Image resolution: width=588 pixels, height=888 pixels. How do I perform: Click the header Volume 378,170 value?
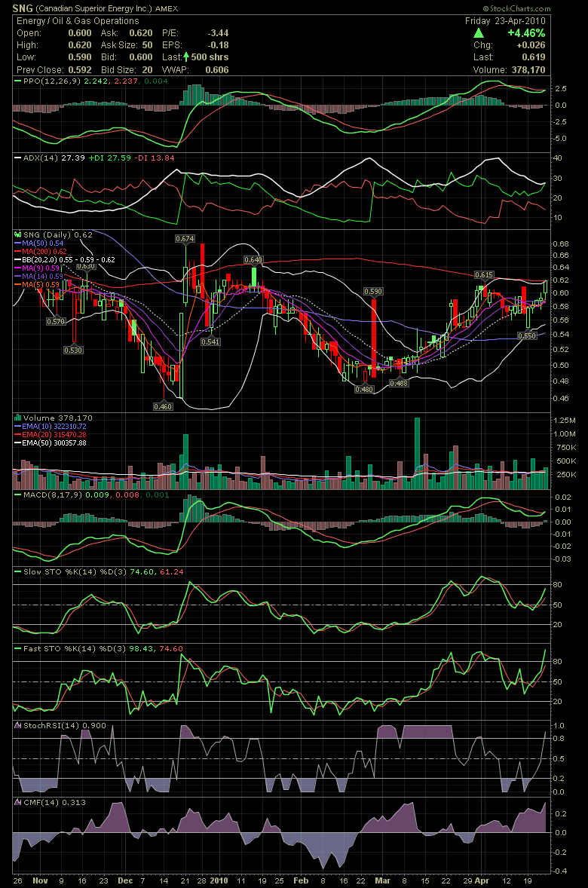point(528,69)
